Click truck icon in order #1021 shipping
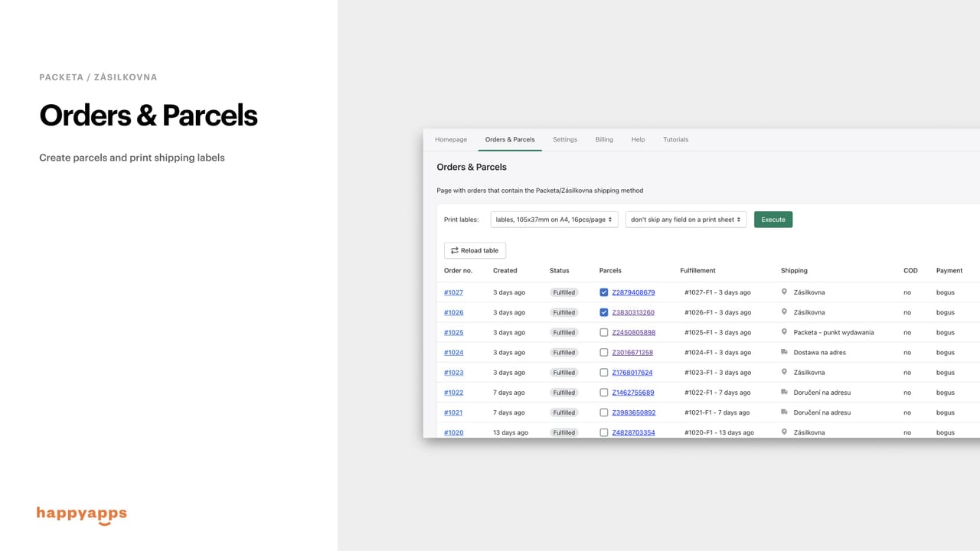This screenshot has height=551, width=980. point(784,412)
